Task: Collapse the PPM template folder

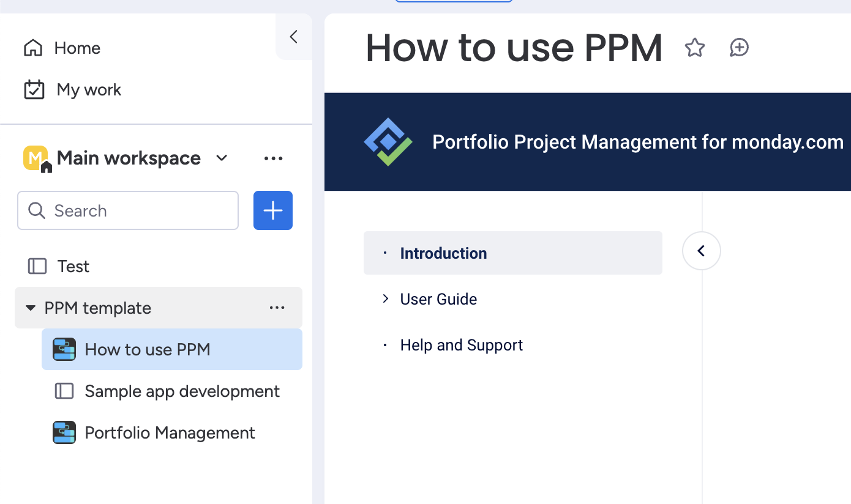Action: point(30,308)
